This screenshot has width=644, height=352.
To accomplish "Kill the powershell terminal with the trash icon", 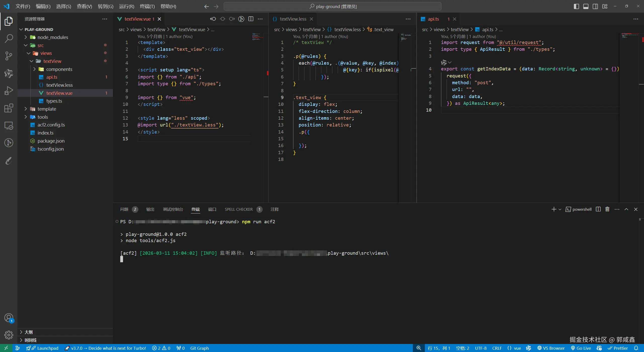I will (607, 209).
